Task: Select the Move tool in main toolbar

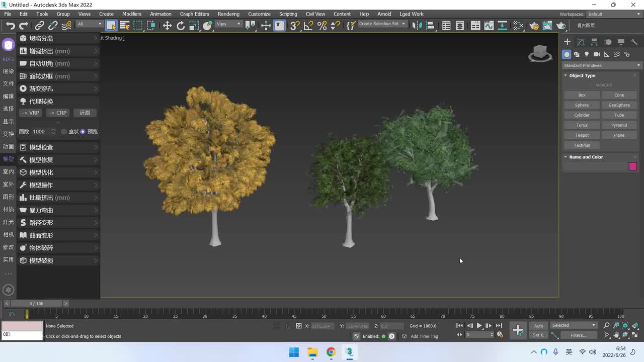Action: (167, 26)
